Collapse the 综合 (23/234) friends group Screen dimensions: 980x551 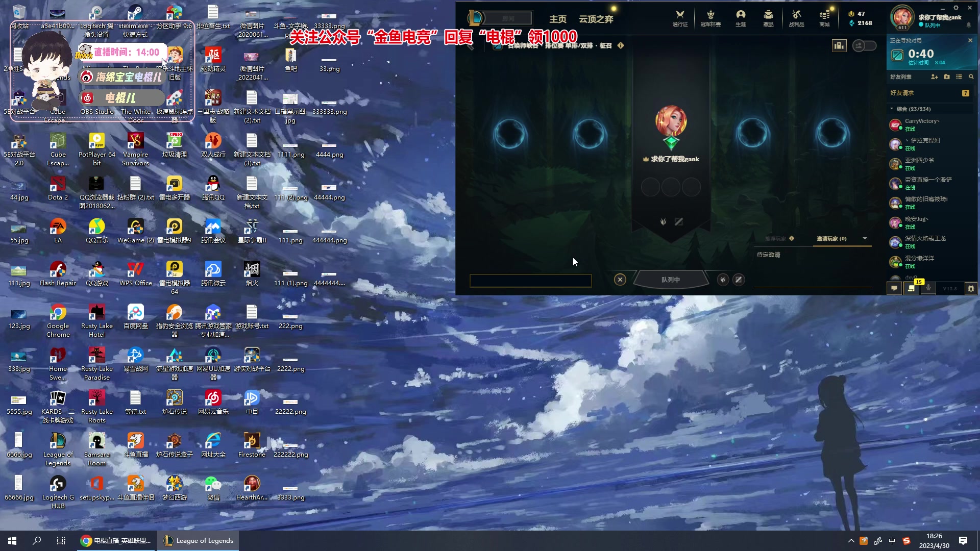pos(892,109)
